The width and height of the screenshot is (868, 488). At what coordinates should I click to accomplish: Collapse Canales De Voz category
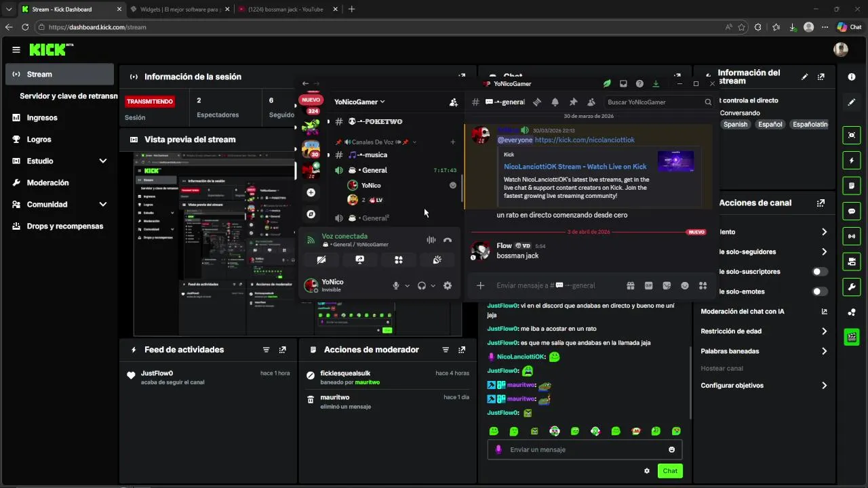376,142
